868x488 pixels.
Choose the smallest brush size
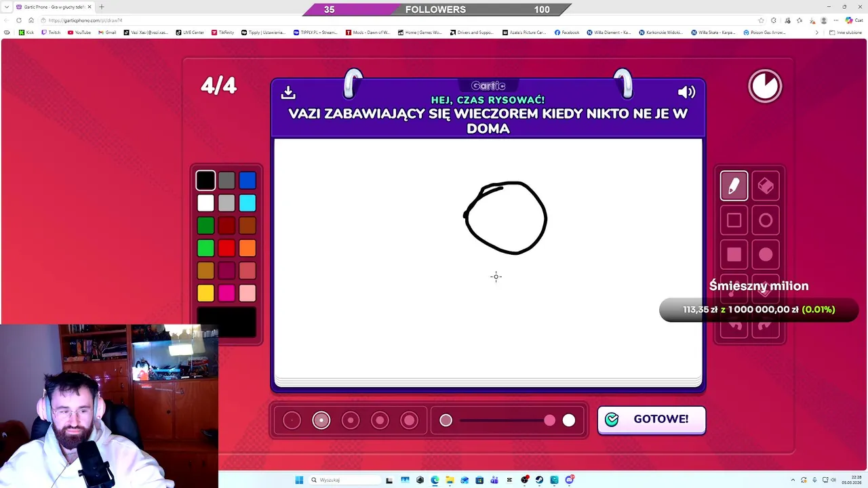pos(292,420)
